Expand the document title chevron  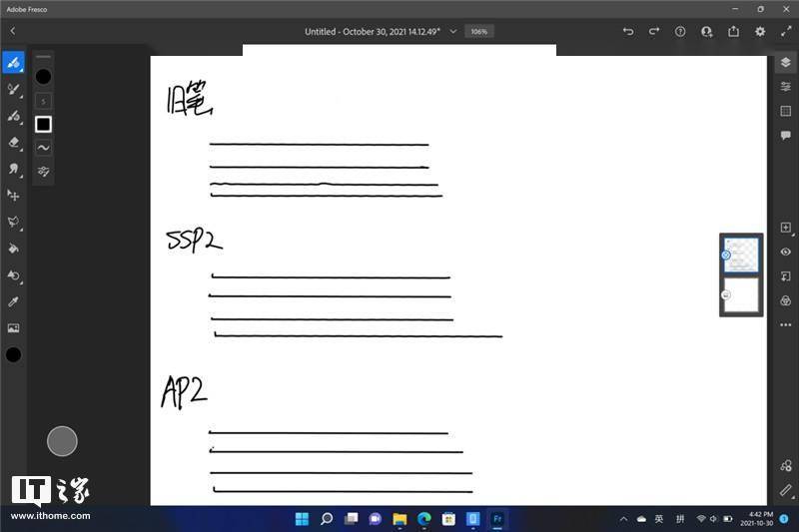point(453,32)
